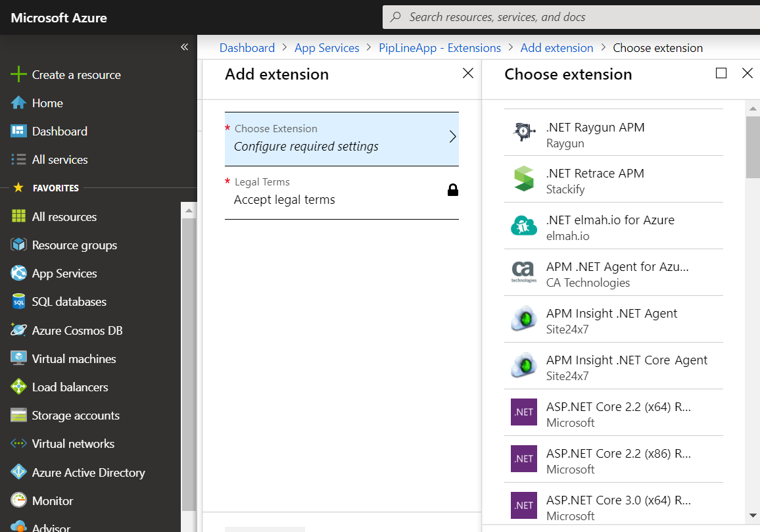Click the Load balancers icon
The image size is (760, 532).
tap(18, 387)
